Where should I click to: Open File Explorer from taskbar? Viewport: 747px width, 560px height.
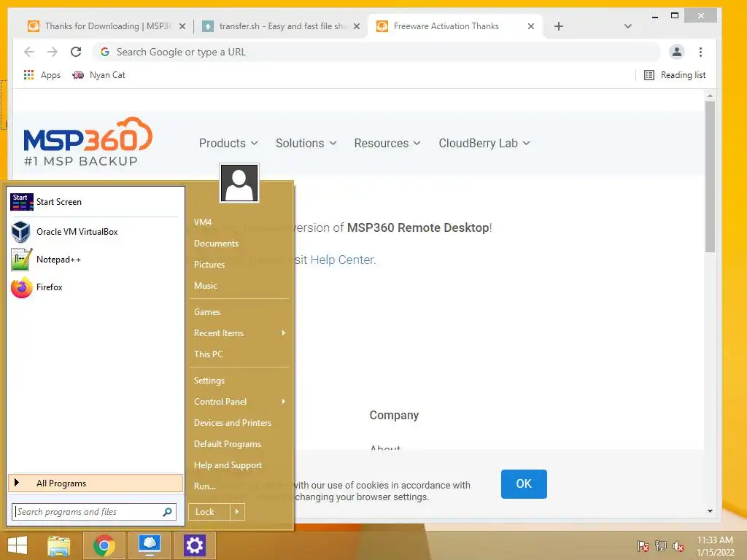click(59, 545)
